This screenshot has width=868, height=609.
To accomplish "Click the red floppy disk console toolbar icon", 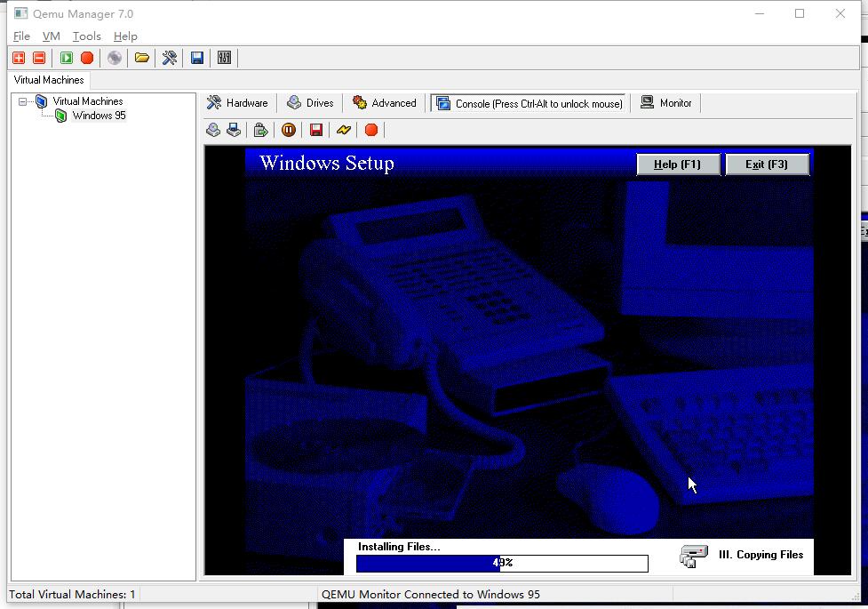I will [316, 130].
